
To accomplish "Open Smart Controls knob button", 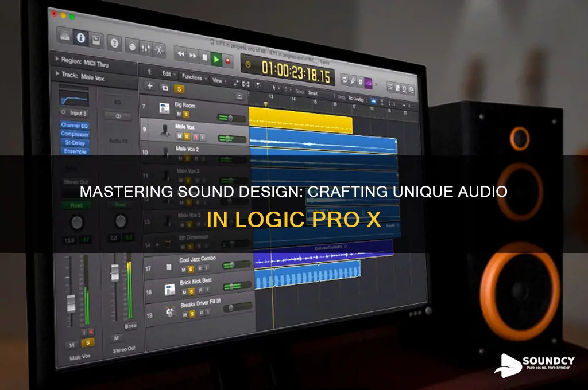I will (x=132, y=46).
